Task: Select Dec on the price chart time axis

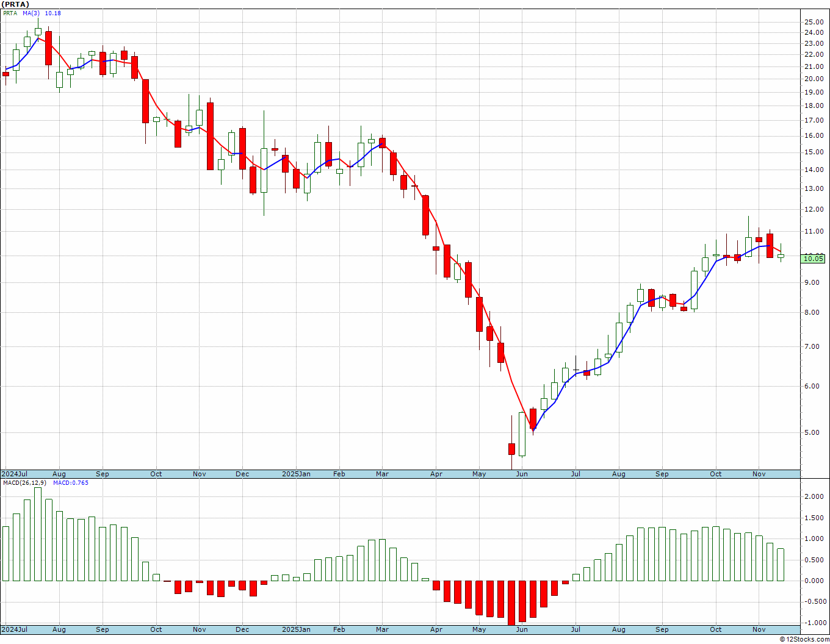Action: tap(242, 474)
